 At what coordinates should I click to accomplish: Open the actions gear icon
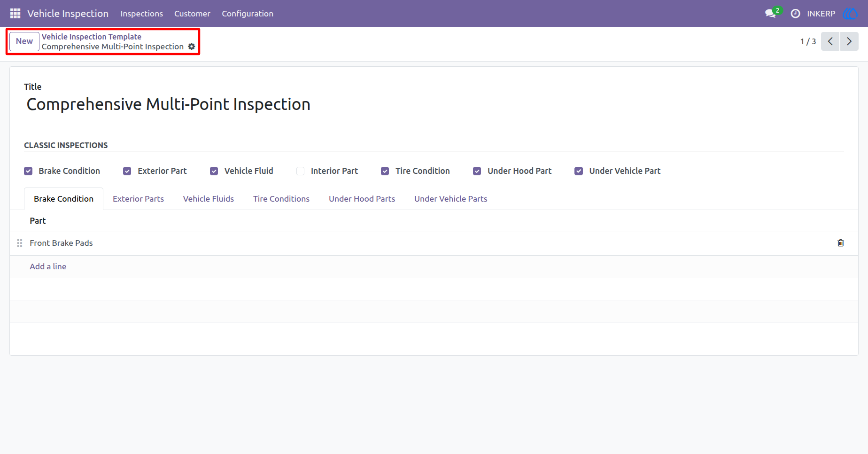[x=192, y=47]
